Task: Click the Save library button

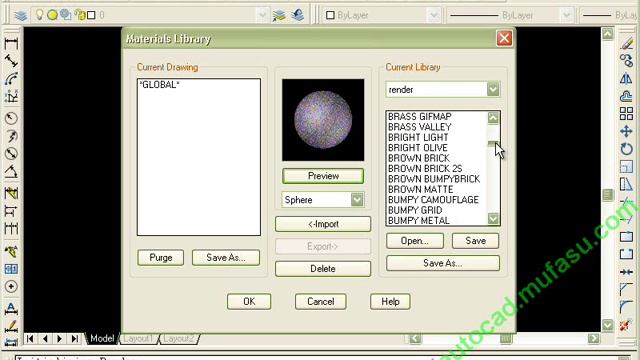Action: 476,241
